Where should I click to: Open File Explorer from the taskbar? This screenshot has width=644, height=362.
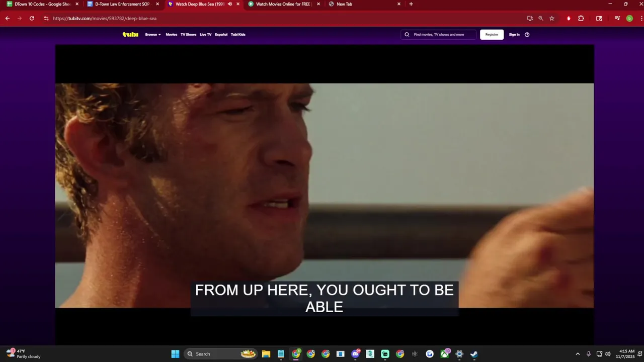click(x=266, y=354)
